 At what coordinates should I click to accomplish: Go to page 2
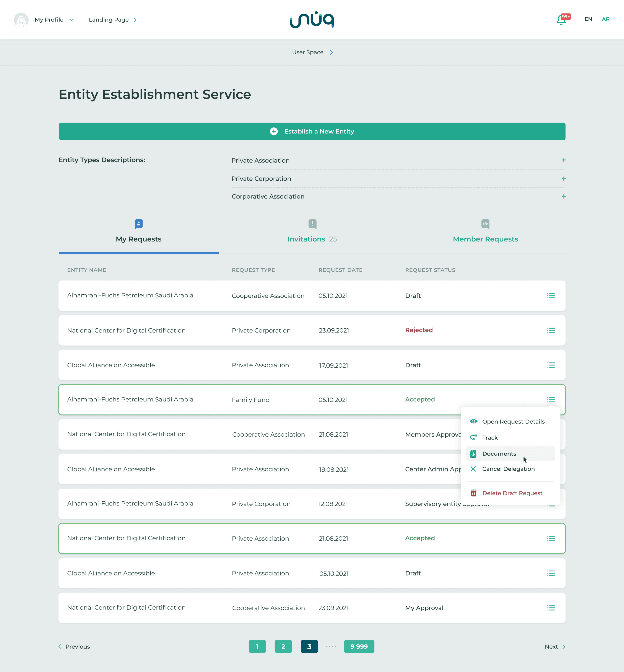click(283, 647)
